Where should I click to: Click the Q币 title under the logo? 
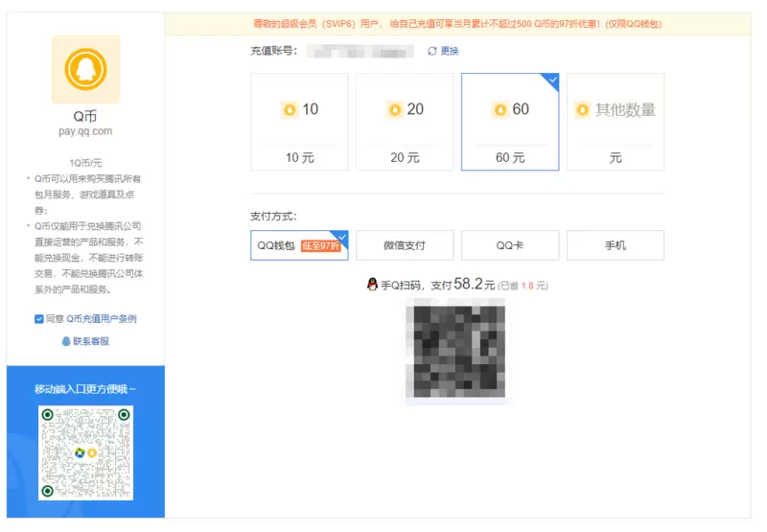(85, 116)
